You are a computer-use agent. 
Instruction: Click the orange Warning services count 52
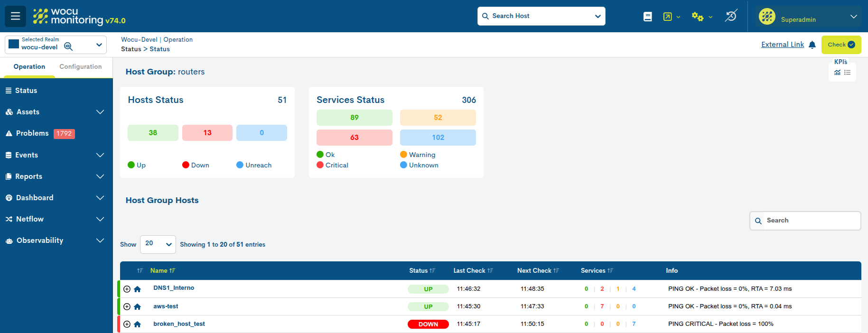click(438, 118)
